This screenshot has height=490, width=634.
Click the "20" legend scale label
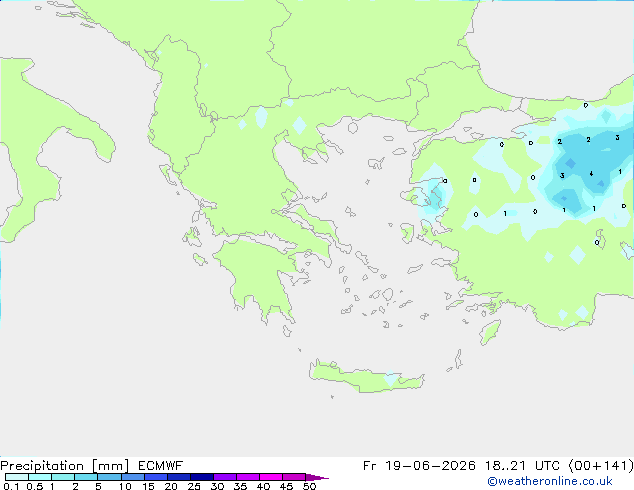171,486
